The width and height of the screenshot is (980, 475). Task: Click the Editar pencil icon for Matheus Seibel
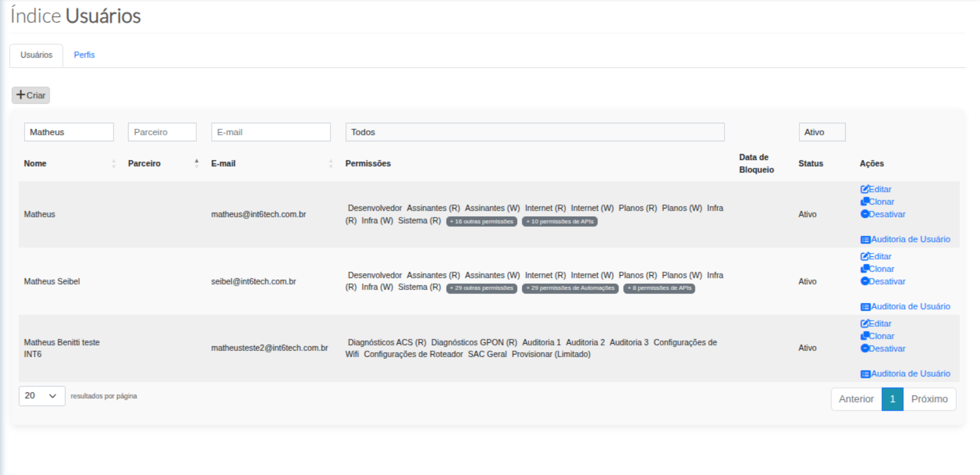(864, 256)
